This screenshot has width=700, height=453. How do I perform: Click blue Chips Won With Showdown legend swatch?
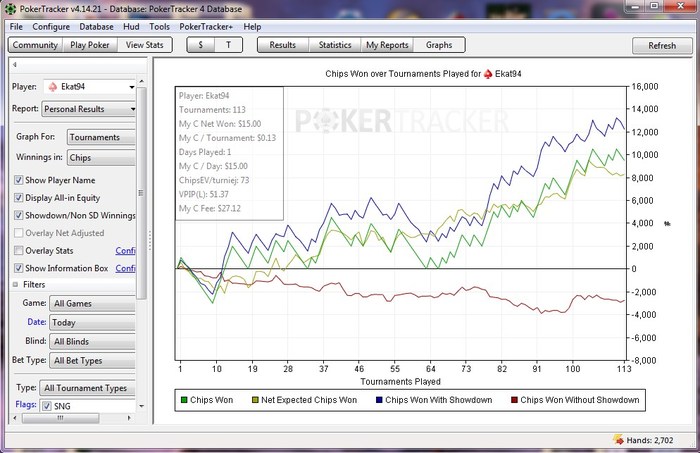(x=379, y=400)
